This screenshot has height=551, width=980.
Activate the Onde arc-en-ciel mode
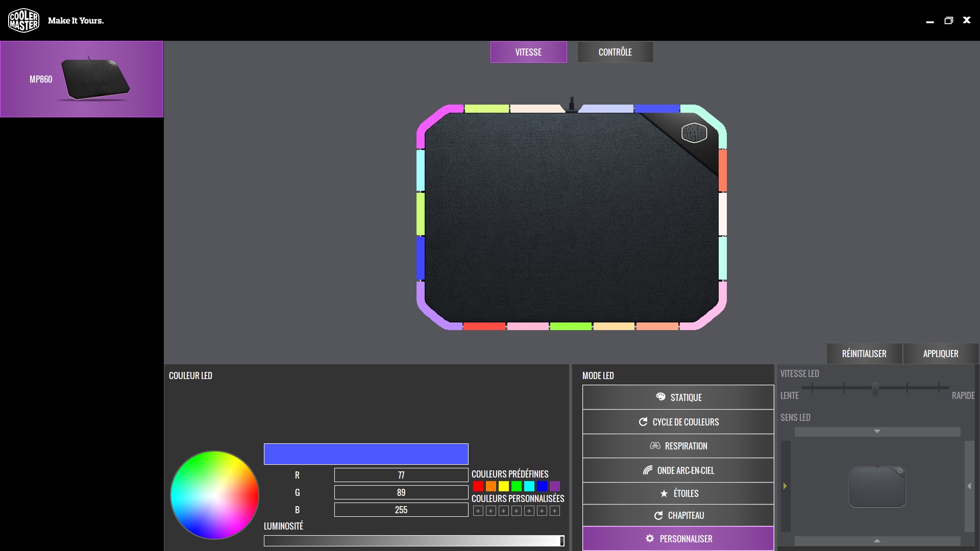click(678, 470)
